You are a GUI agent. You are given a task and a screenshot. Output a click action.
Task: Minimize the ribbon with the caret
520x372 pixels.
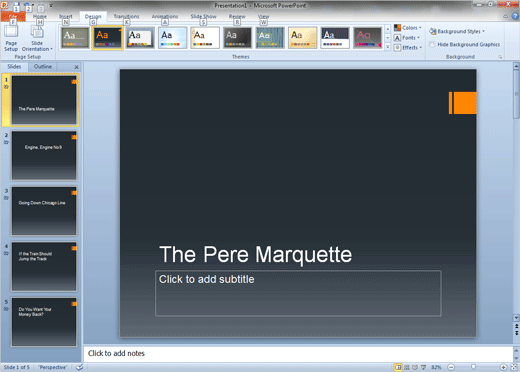(x=506, y=16)
